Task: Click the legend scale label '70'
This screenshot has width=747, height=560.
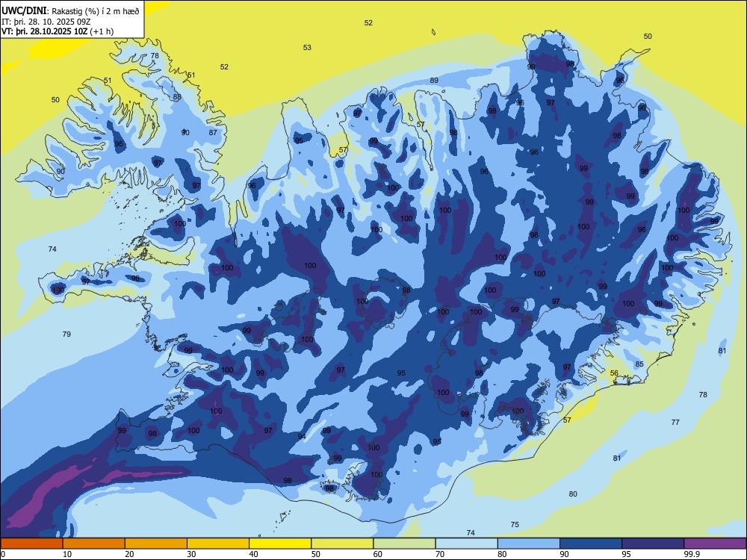Action: click(x=440, y=554)
